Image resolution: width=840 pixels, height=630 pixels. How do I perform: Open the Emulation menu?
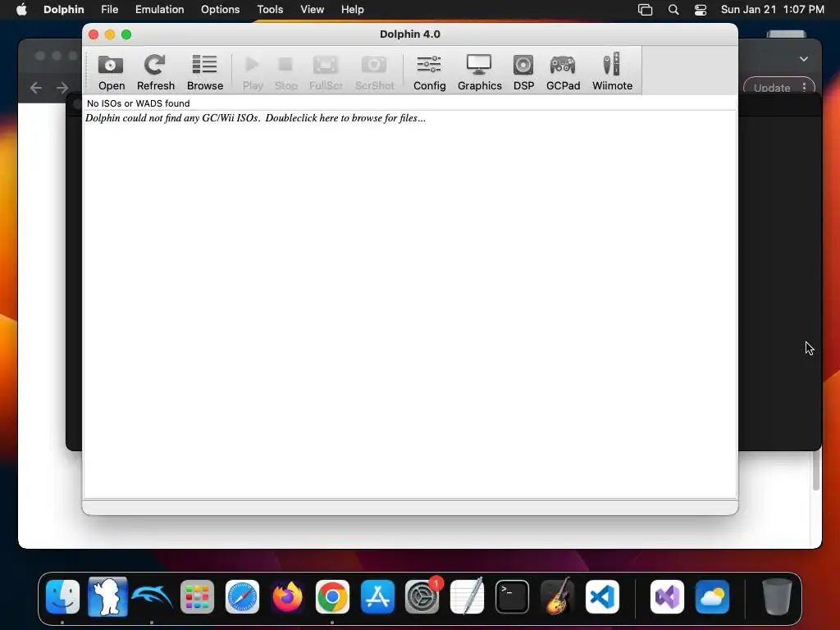pos(159,10)
